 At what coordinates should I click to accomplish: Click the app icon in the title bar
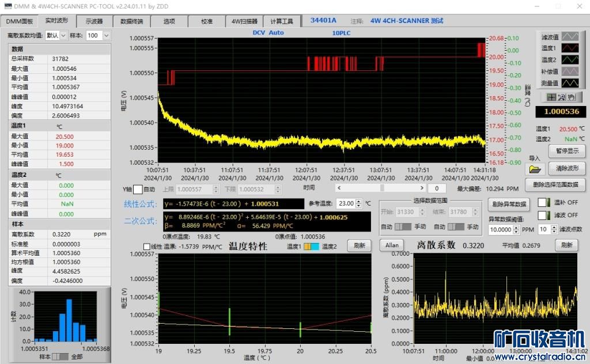(x=7, y=6)
